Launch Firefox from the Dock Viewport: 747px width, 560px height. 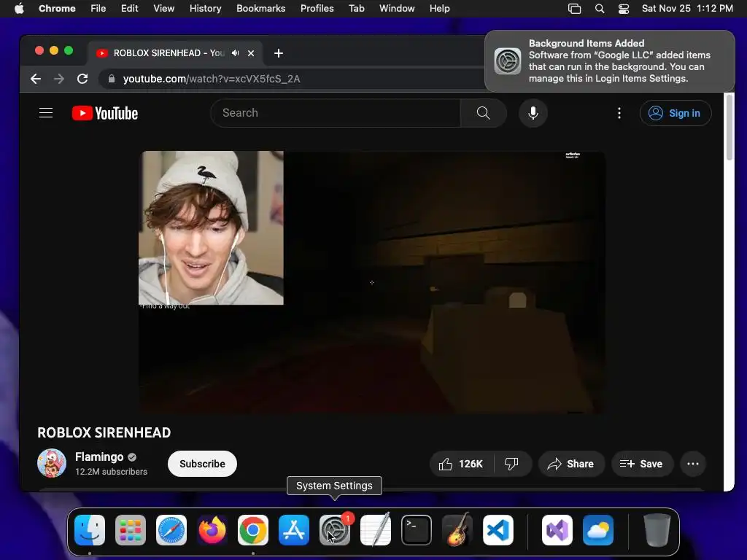212,530
